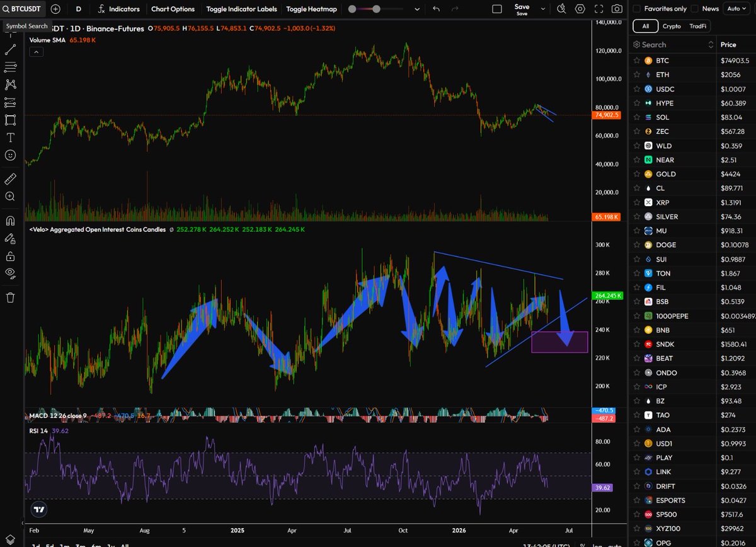The height and width of the screenshot is (547, 756).
Task: Click the TradingView logo on the chart
Action: coord(39,509)
